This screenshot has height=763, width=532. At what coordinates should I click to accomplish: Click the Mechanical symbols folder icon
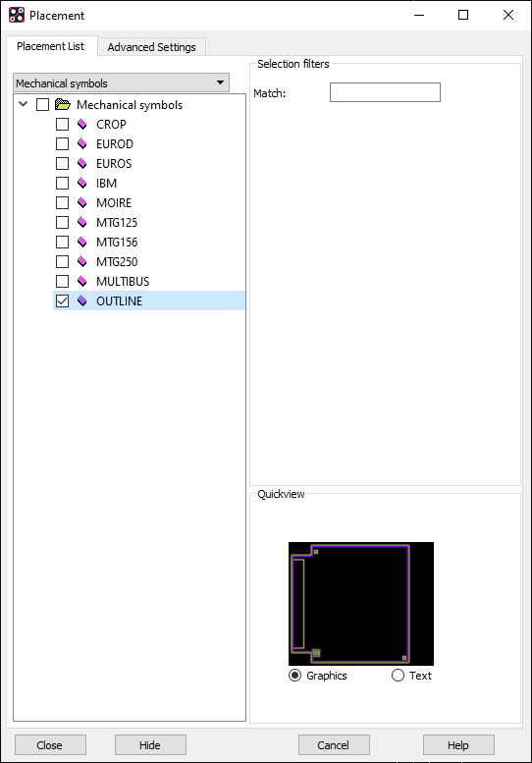click(63, 105)
